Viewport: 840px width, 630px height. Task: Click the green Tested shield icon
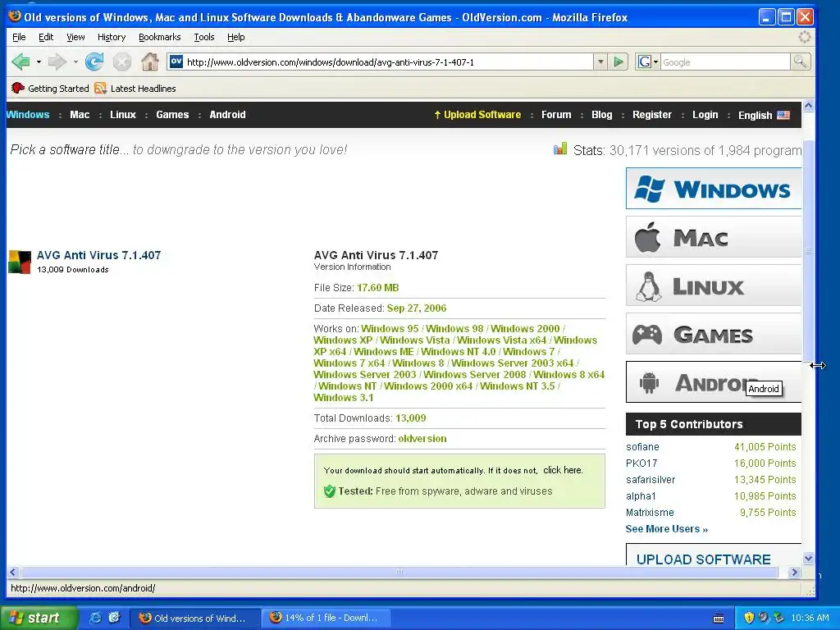[330, 491]
